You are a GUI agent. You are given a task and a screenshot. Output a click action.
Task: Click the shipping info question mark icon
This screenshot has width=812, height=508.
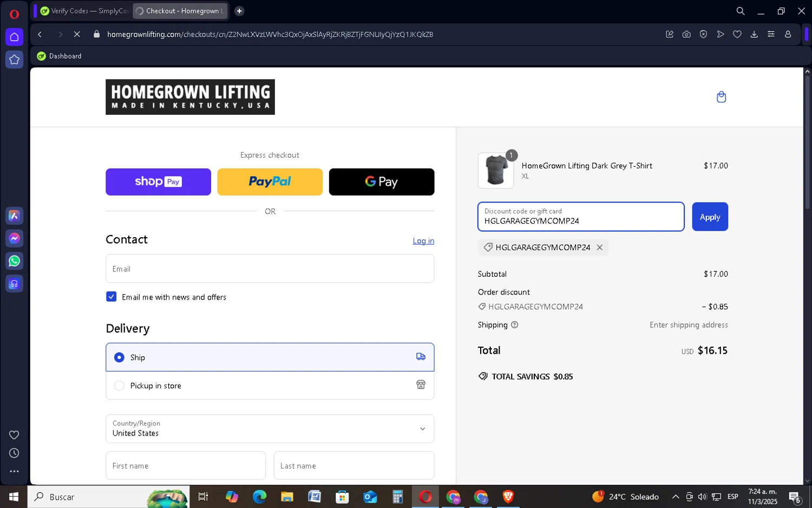(514, 325)
